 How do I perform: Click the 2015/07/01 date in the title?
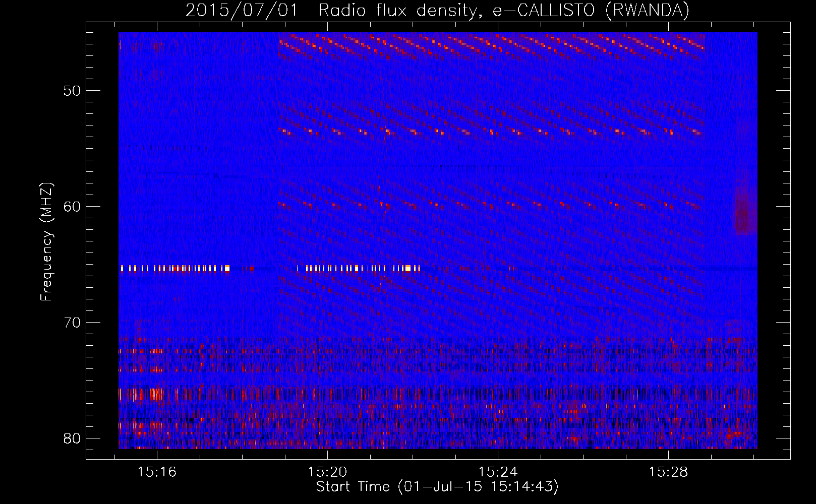tap(242, 10)
